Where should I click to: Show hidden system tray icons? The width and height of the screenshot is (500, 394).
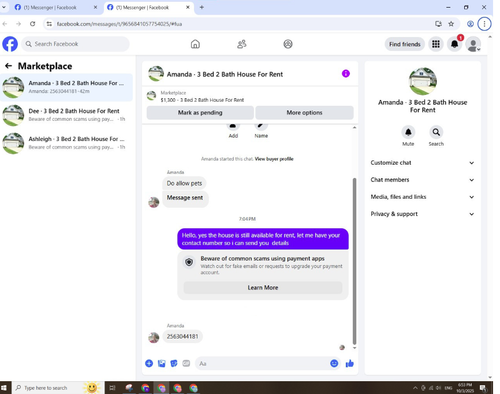415,388
